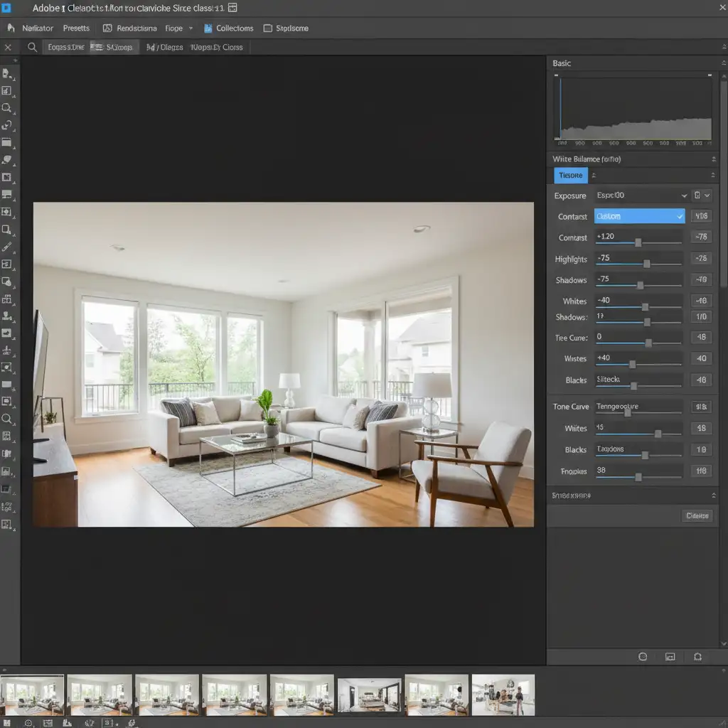Click the circle icon below the right panel

643,657
